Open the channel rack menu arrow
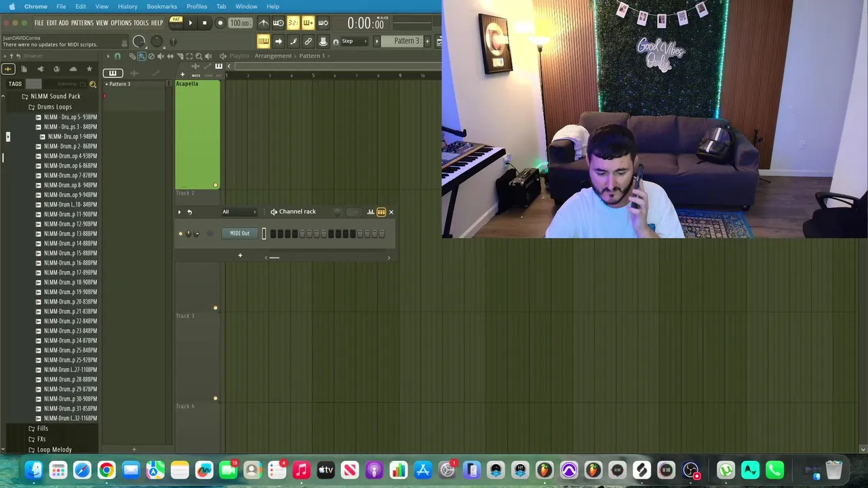The height and width of the screenshot is (488, 868). [180, 212]
